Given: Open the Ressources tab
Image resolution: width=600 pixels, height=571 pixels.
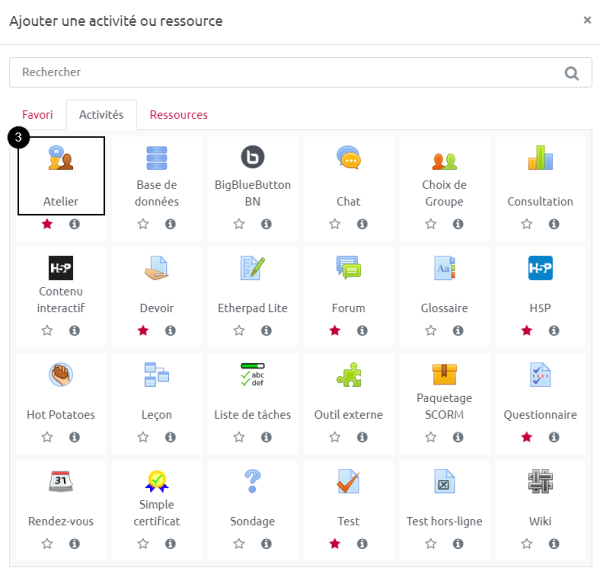Looking at the screenshot, I should pos(178,115).
